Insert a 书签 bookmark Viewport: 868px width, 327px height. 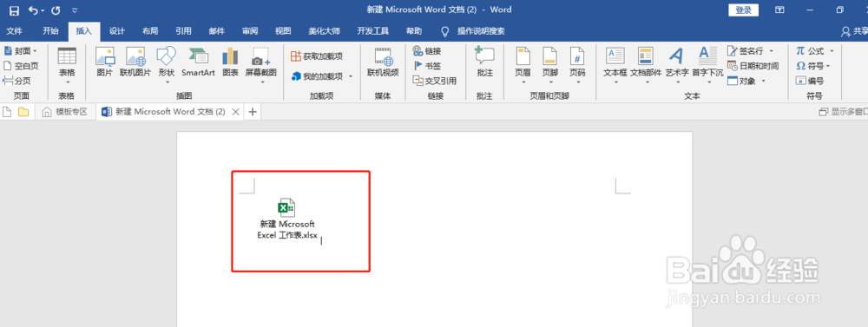pyautogui.click(x=427, y=66)
